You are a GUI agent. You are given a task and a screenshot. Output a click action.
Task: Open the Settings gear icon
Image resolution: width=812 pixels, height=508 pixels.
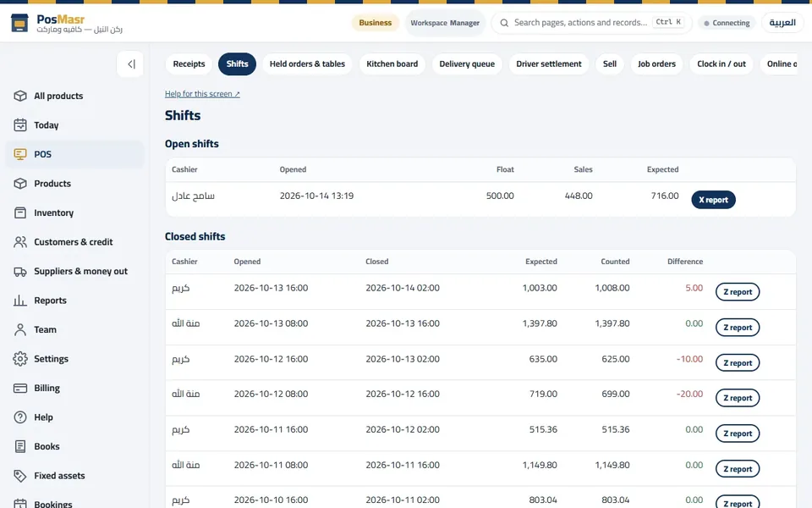[20, 359]
